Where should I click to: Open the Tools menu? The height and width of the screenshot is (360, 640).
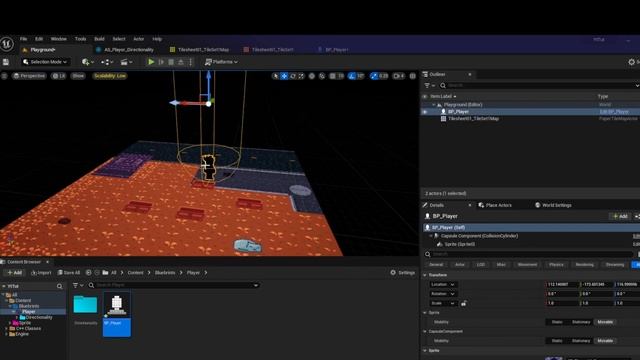click(x=80, y=39)
